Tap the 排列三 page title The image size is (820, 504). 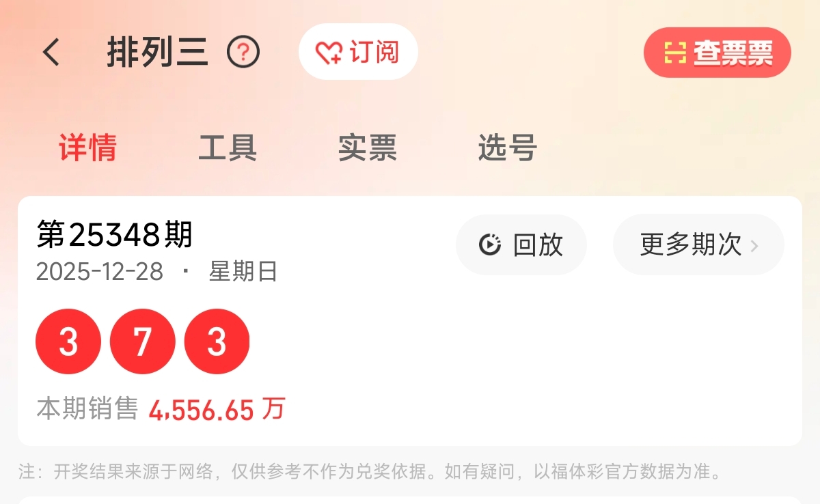[x=158, y=53]
